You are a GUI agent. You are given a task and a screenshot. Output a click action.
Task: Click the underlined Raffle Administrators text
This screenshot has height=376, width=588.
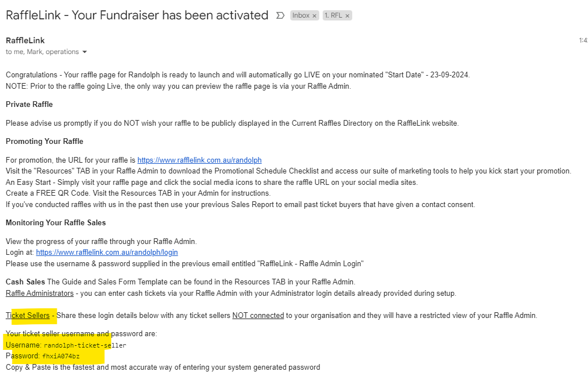click(x=39, y=293)
